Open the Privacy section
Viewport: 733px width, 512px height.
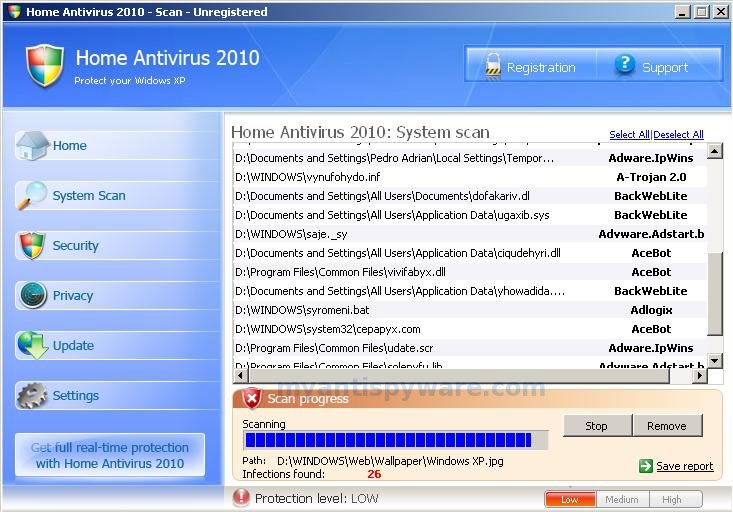(117, 296)
